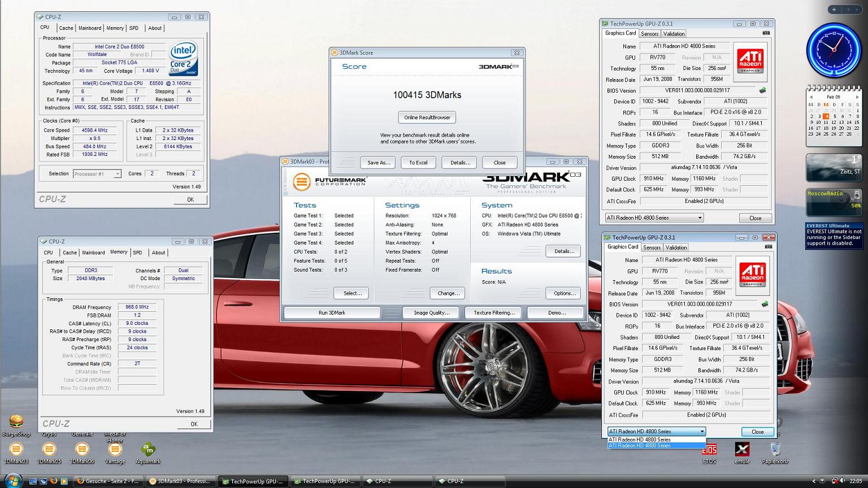Click Online ResultBrowser button

tap(427, 117)
